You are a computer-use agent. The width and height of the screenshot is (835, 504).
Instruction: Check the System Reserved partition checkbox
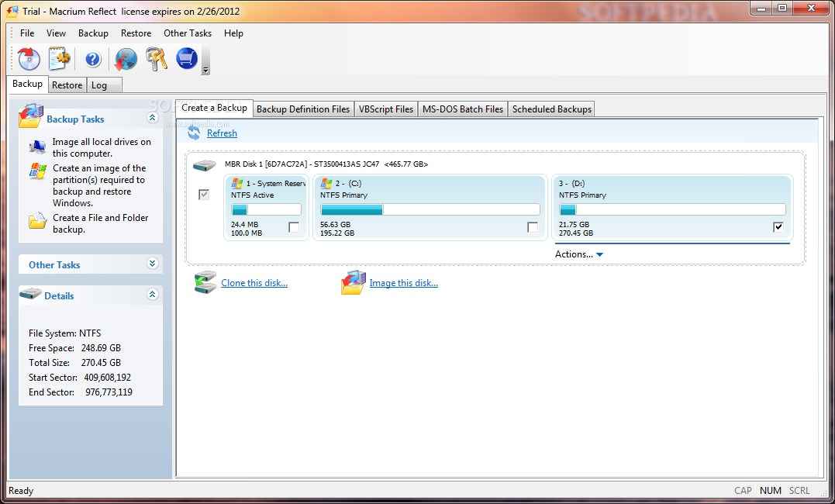coord(294,227)
